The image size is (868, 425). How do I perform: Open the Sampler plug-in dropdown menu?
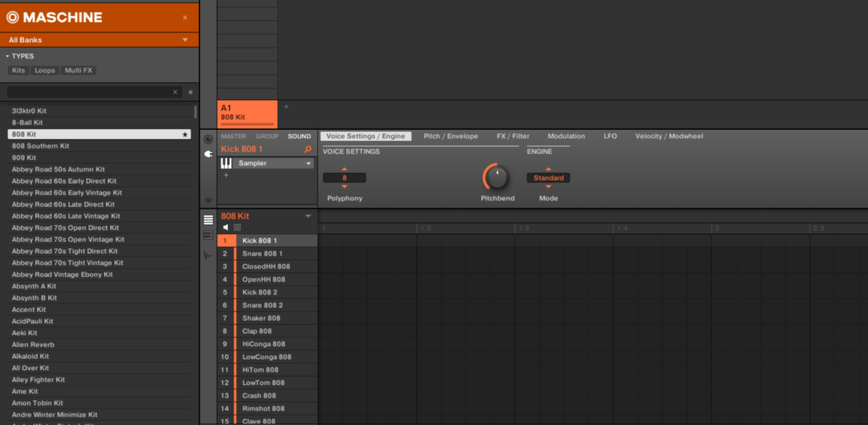308,163
